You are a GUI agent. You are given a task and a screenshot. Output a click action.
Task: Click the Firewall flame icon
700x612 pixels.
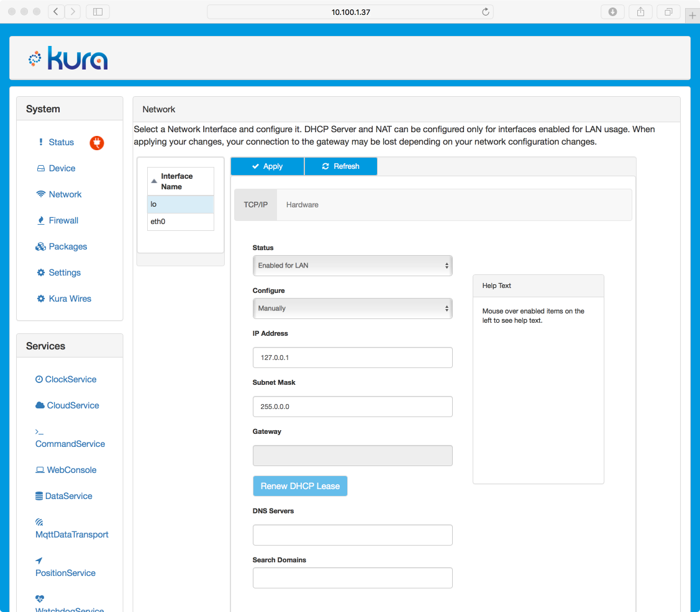tap(40, 220)
